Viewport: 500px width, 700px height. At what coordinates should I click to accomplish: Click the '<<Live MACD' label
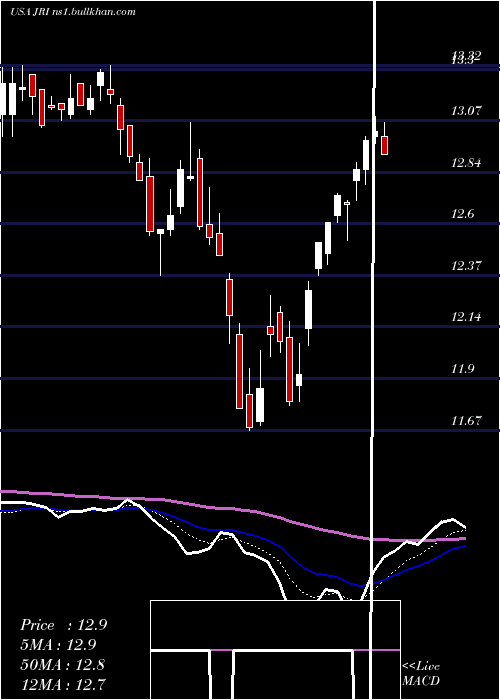(x=421, y=674)
